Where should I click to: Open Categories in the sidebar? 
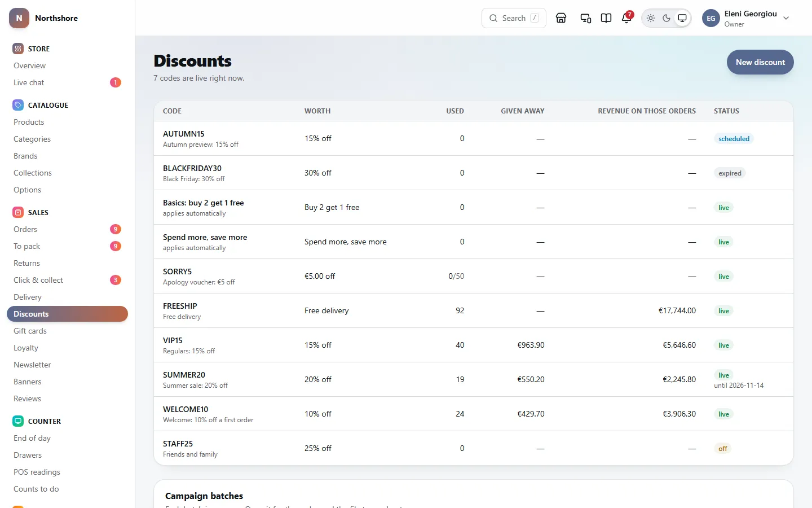67,139
